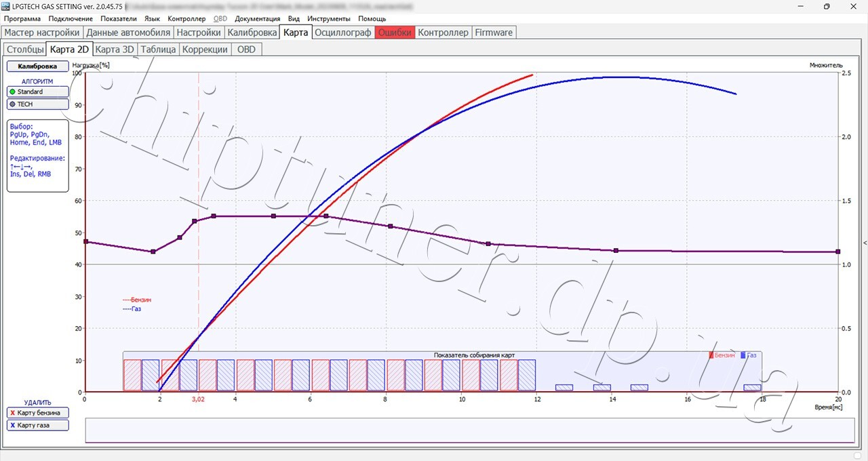Switch to the Контроллер tab
The height and width of the screenshot is (461, 868).
(443, 33)
